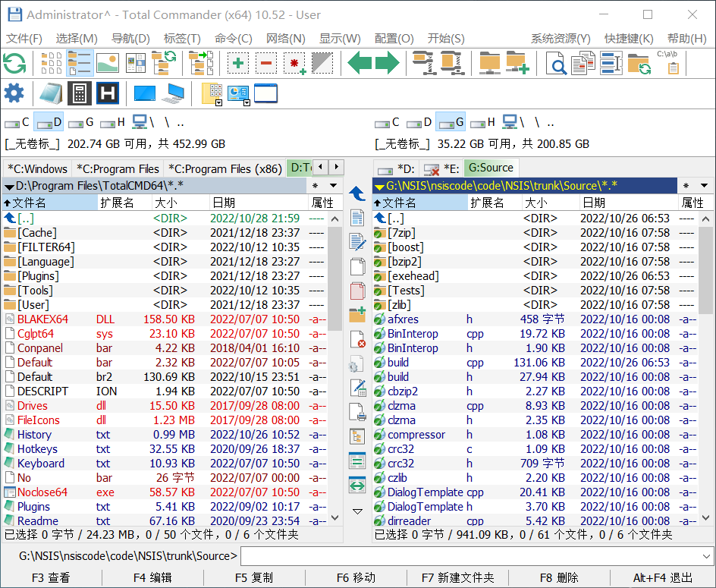Open new FTP connection icon
Screen dimensions: 716x588
(x=518, y=63)
